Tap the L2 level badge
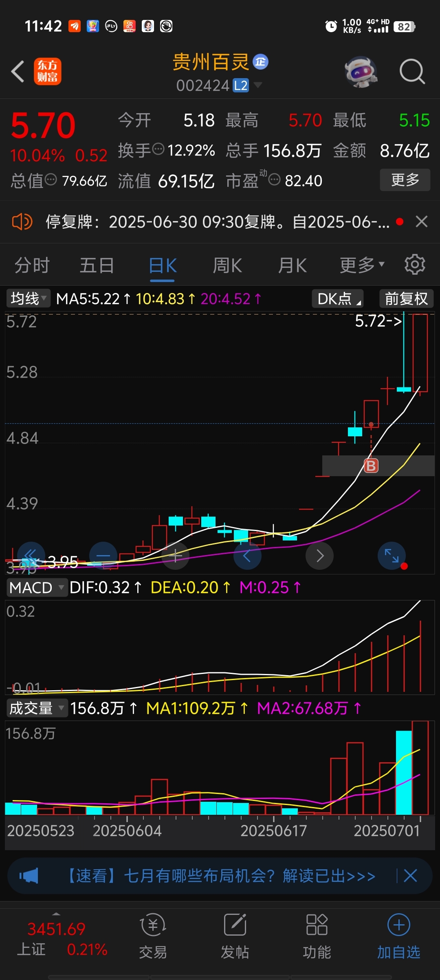The width and height of the screenshot is (440, 980). click(x=241, y=86)
